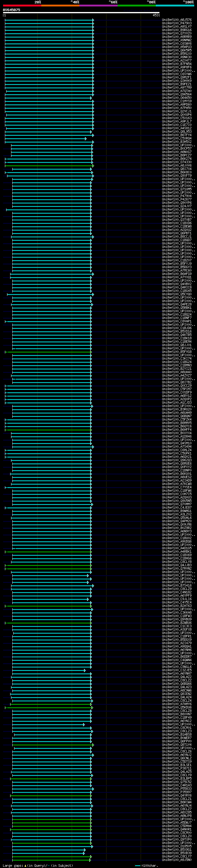197x868 pixels.
Task: Select hit label UniRef100_P42677
Action: point(177,200)
